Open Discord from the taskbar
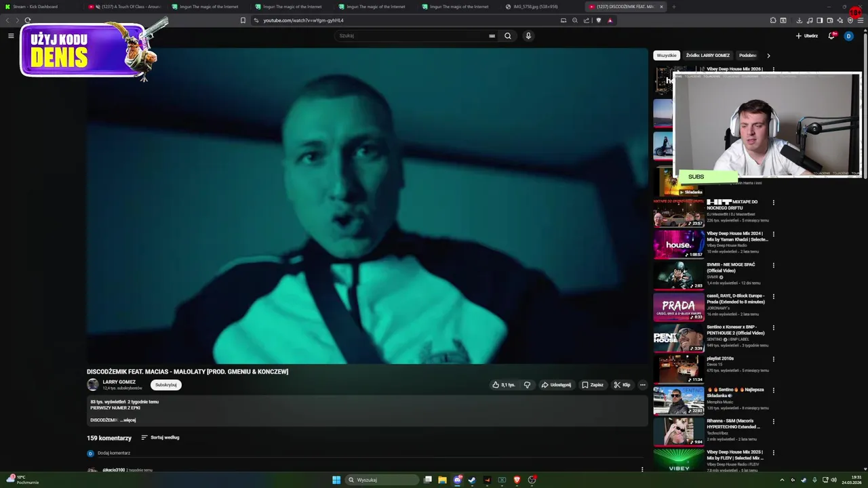This screenshot has width=868, height=488. (458, 480)
